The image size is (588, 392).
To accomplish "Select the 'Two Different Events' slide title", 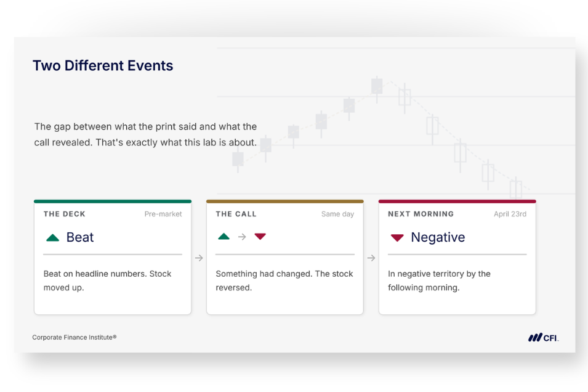I will click(x=103, y=66).
